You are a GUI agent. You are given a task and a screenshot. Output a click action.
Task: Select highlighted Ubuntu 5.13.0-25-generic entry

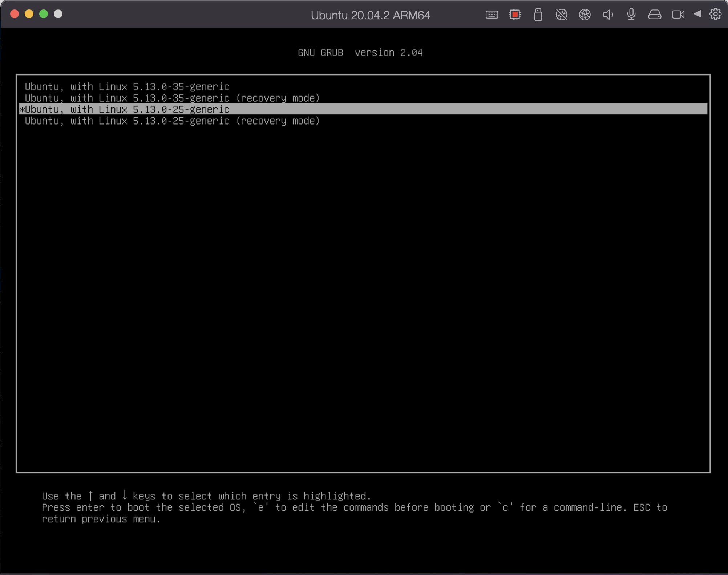coord(363,109)
